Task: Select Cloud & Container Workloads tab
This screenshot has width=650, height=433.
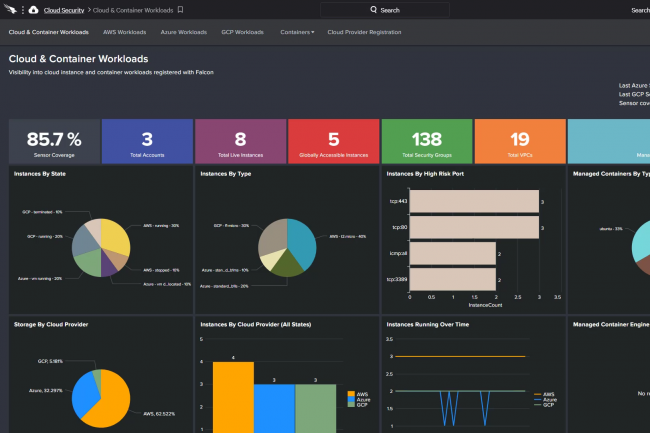Action: 49,32
